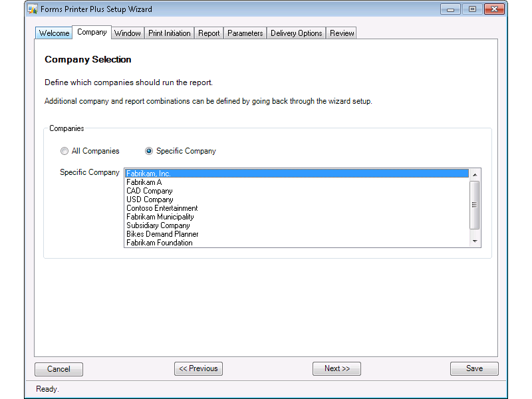Select Fabrikam A in the company list
The height and width of the screenshot is (399, 532).
(297, 182)
